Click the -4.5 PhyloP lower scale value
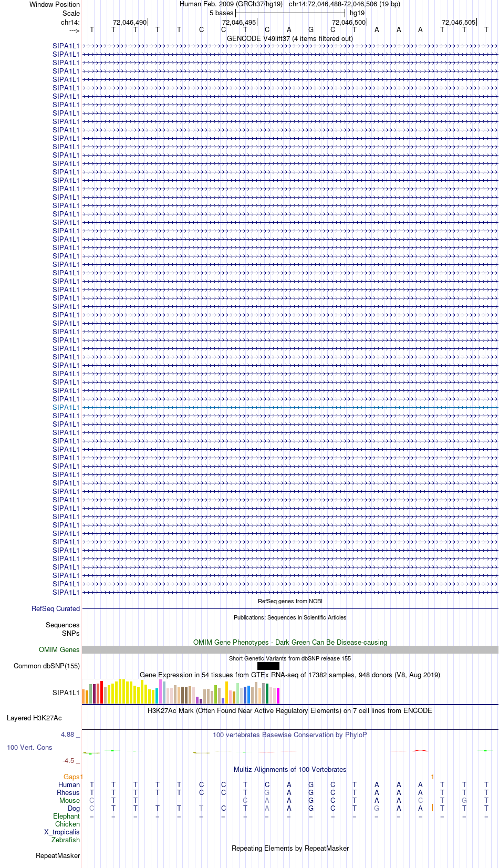The image size is (499, 868). tap(68, 761)
